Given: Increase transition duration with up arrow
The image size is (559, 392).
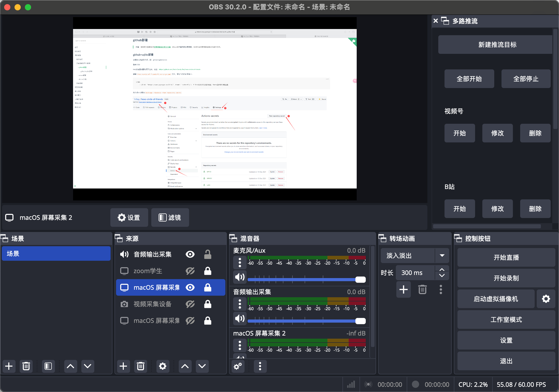Looking at the screenshot, I should pos(442,270).
